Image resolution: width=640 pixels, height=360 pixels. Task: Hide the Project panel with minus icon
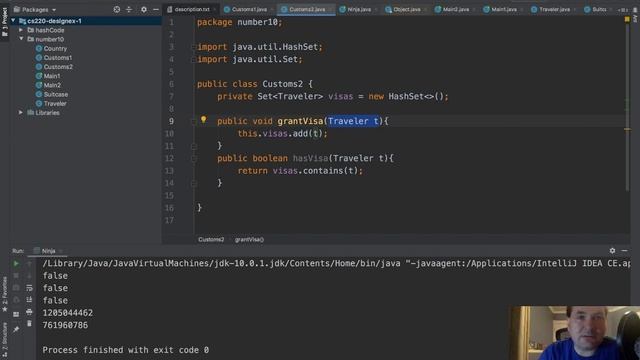click(x=156, y=9)
